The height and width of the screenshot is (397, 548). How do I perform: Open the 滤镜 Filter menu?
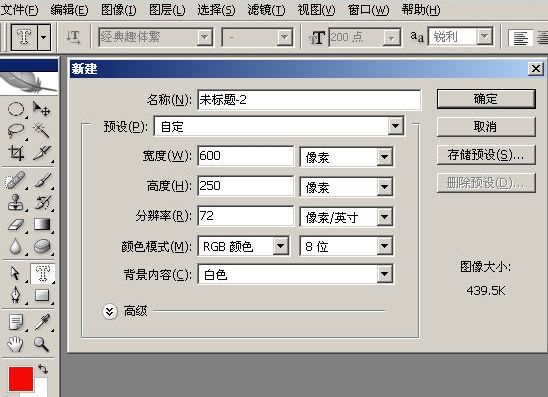tap(266, 9)
